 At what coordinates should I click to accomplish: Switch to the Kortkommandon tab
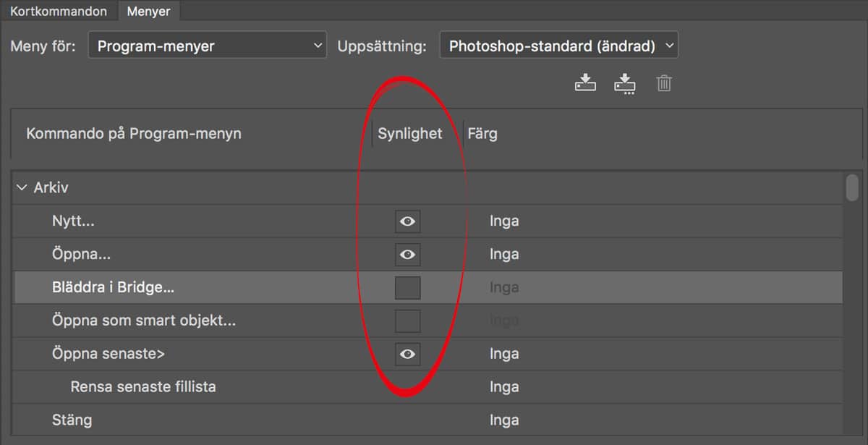(x=59, y=11)
